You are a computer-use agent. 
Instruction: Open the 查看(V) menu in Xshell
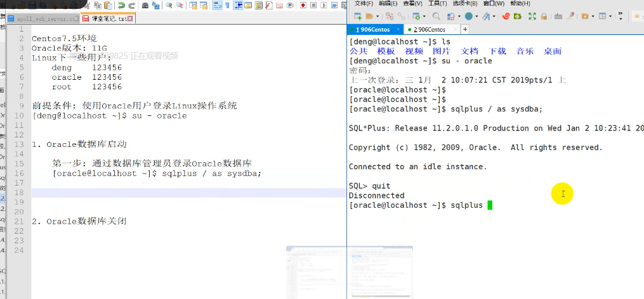tap(413, 3)
